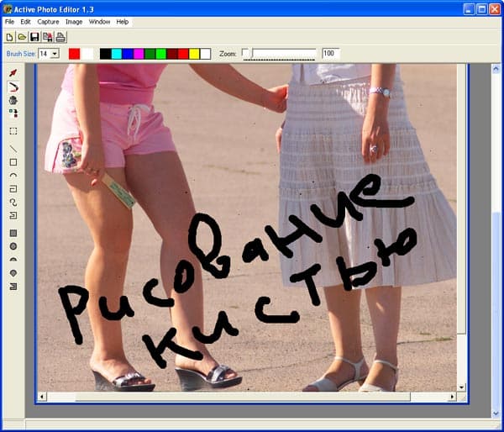Image resolution: width=504 pixels, height=432 pixels.
Task: Pick dark red from the palette
Action: click(x=172, y=54)
